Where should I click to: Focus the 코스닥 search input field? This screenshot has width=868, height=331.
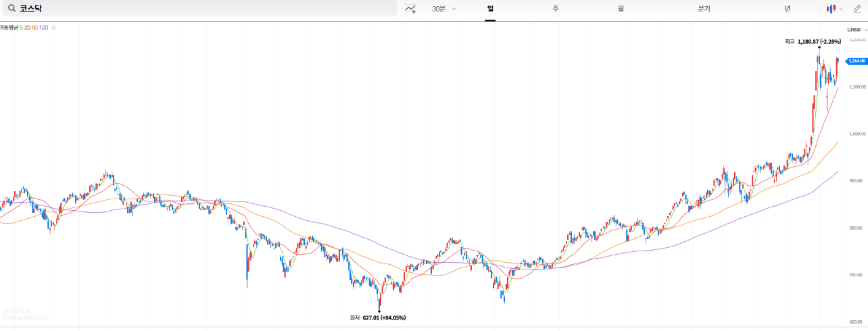pos(203,9)
